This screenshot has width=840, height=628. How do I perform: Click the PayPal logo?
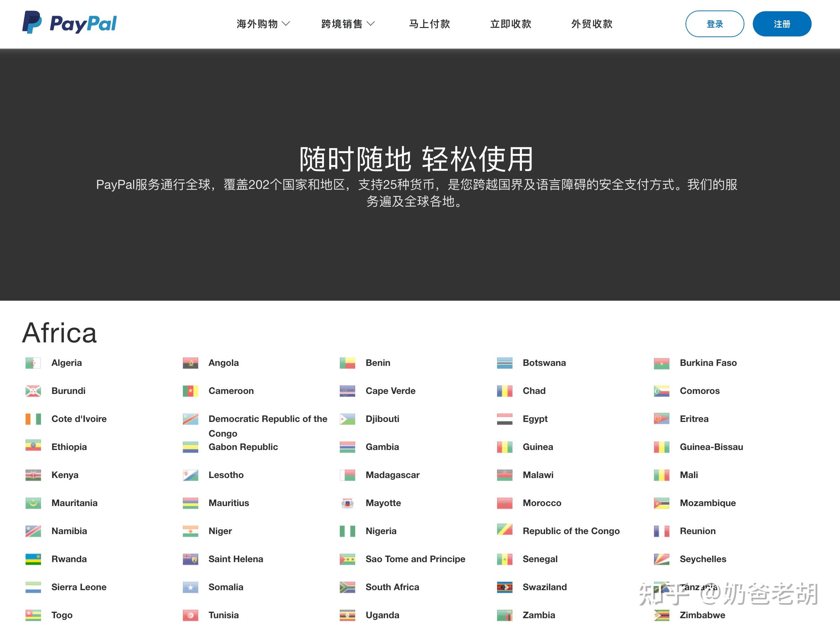click(x=69, y=23)
